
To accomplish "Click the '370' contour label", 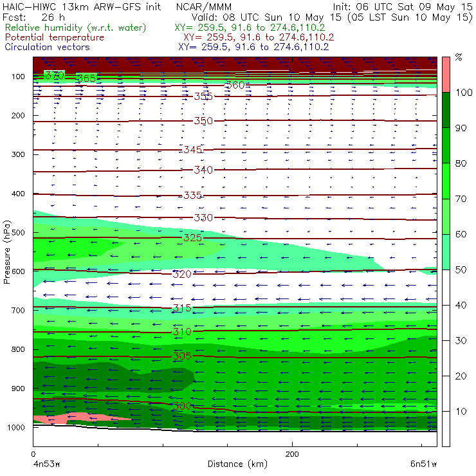I will tap(55, 75).
